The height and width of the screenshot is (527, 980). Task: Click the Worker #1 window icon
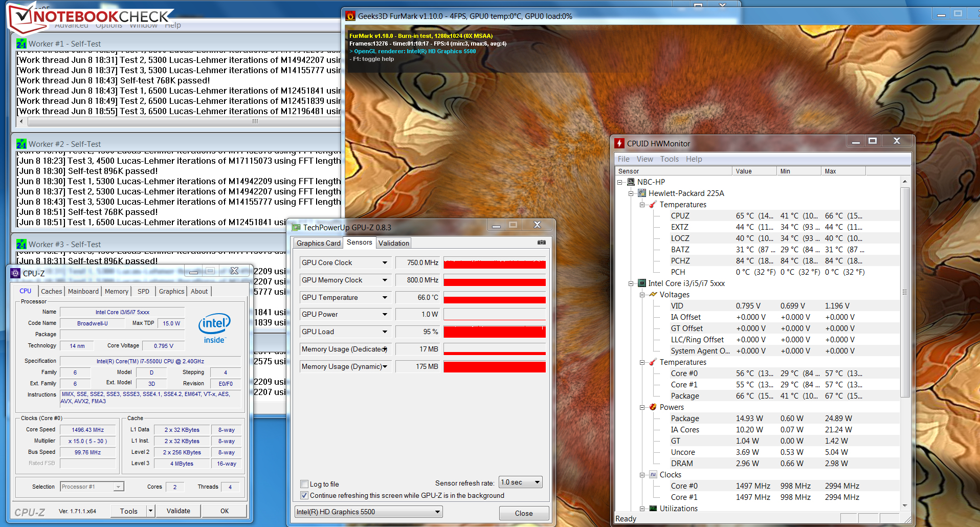[21, 44]
